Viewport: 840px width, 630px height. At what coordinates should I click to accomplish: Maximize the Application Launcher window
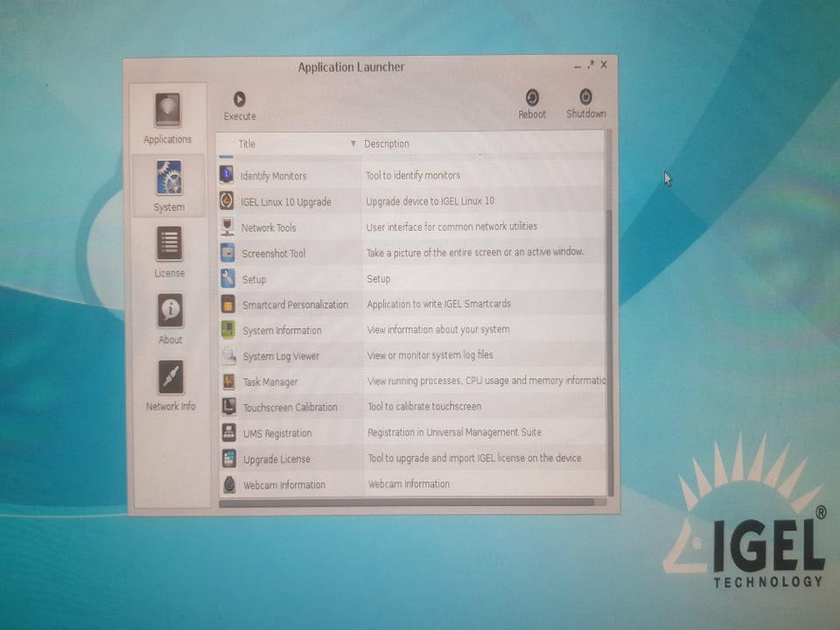591,65
